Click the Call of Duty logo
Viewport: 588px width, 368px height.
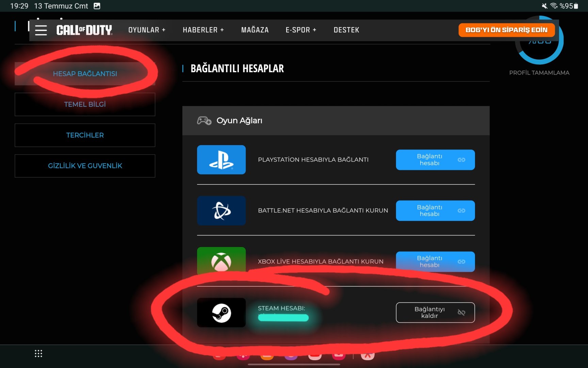pyautogui.click(x=84, y=30)
